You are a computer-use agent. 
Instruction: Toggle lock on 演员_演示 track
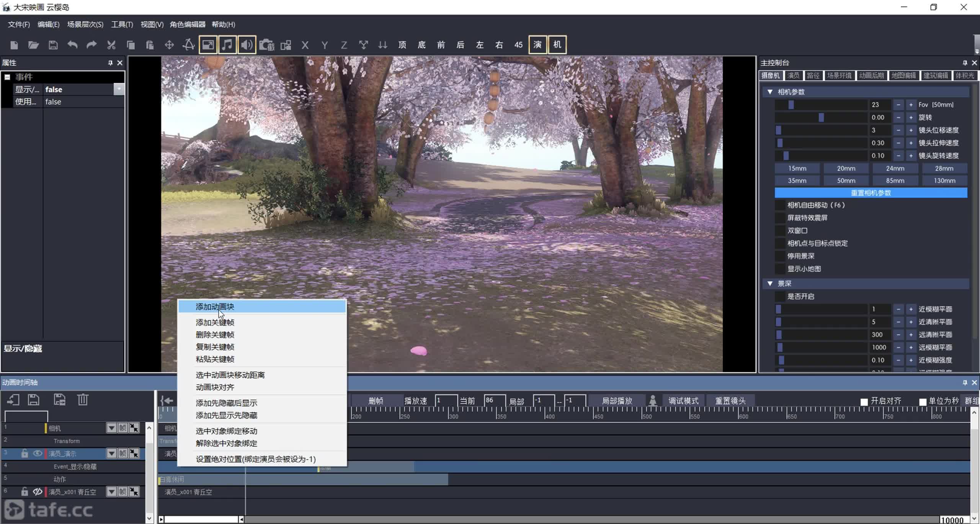coord(24,453)
